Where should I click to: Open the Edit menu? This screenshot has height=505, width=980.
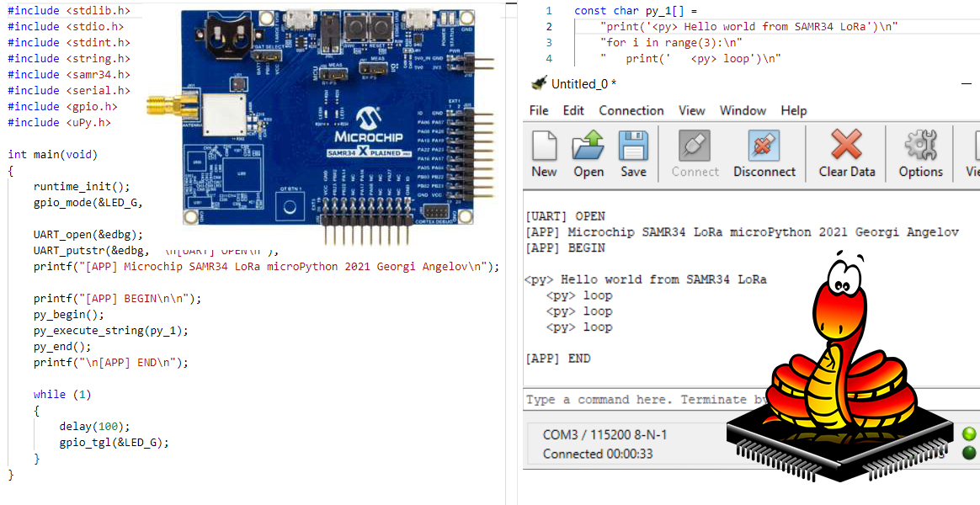tap(573, 110)
